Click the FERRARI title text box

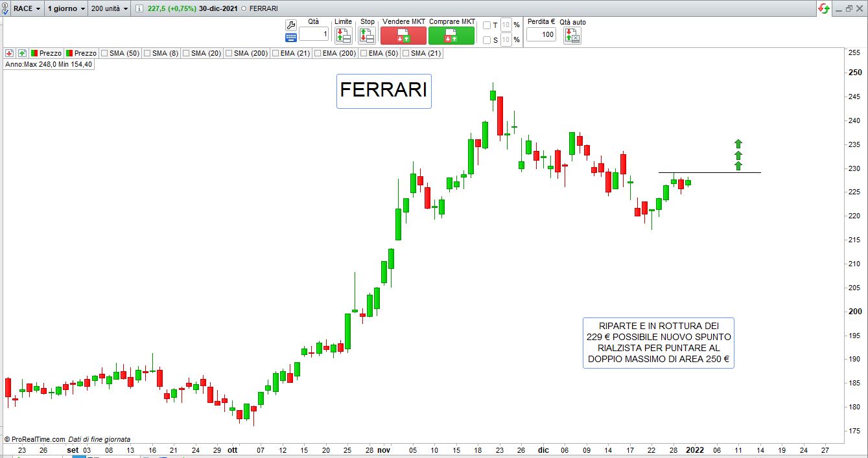click(384, 91)
